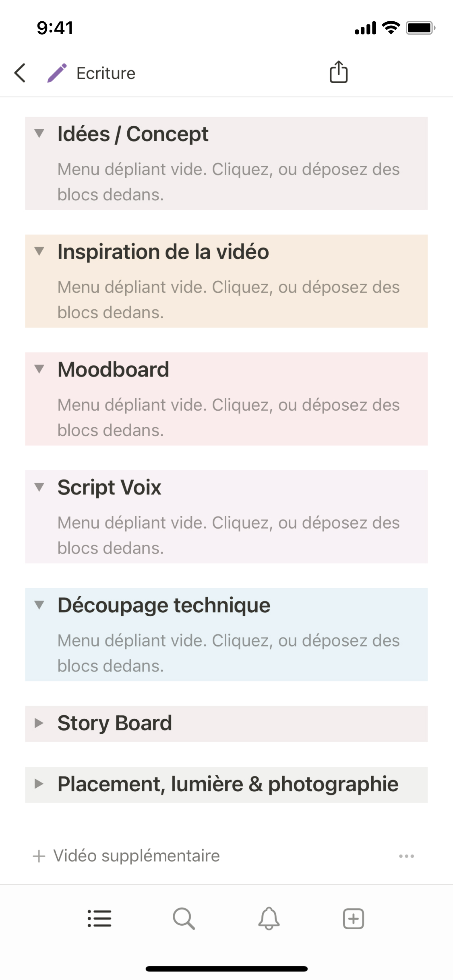Select the Story Board heading text

coord(115,723)
